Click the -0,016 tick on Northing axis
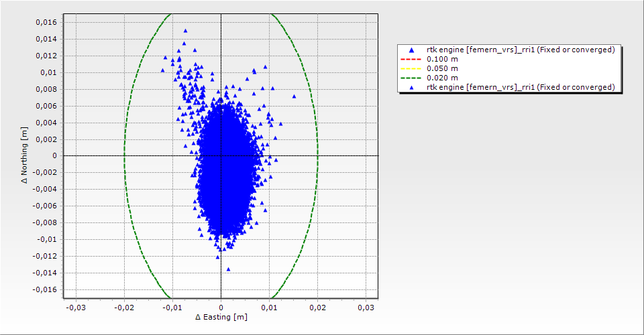This screenshot has width=644, height=335. point(45,289)
